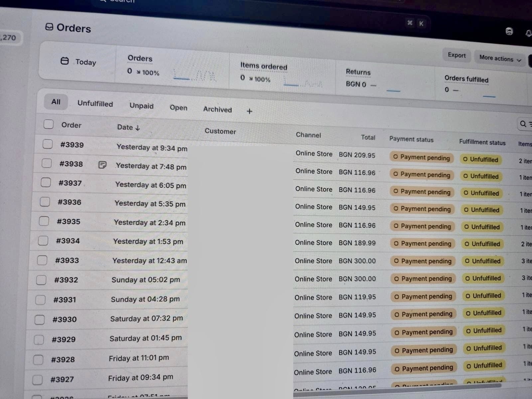Toggle the select-all orders checkbox
Viewport: 532px width, 399px height.
click(49, 124)
